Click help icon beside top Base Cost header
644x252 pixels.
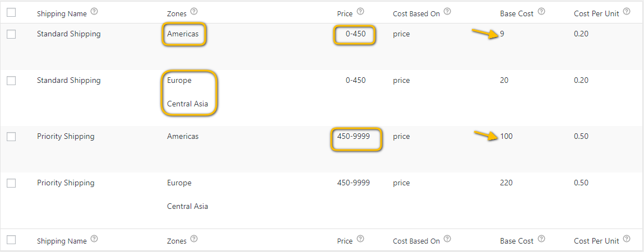pos(541,12)
